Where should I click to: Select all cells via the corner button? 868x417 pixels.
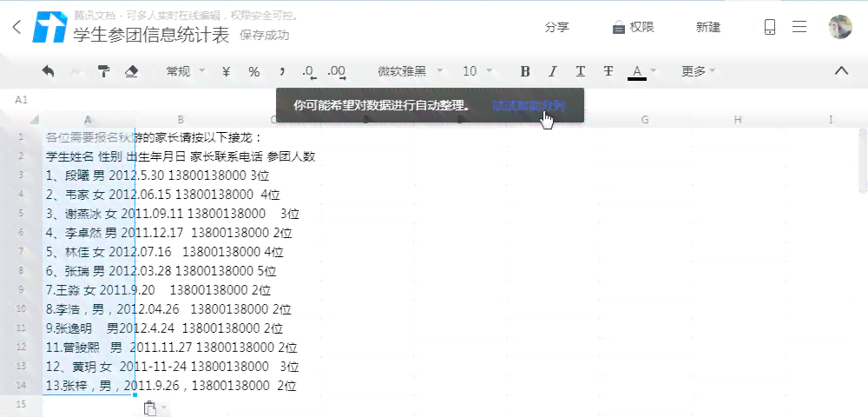pyautogui.click(x=35, y=120)
